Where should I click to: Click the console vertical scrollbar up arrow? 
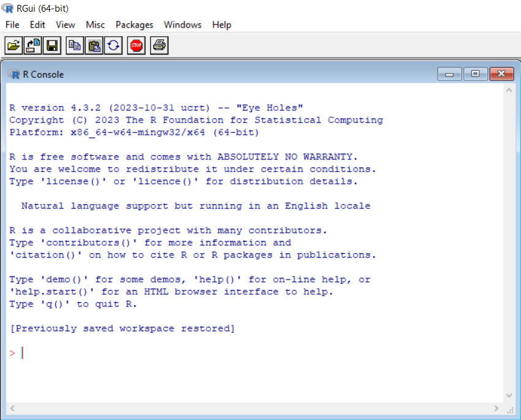pos(509,90)
